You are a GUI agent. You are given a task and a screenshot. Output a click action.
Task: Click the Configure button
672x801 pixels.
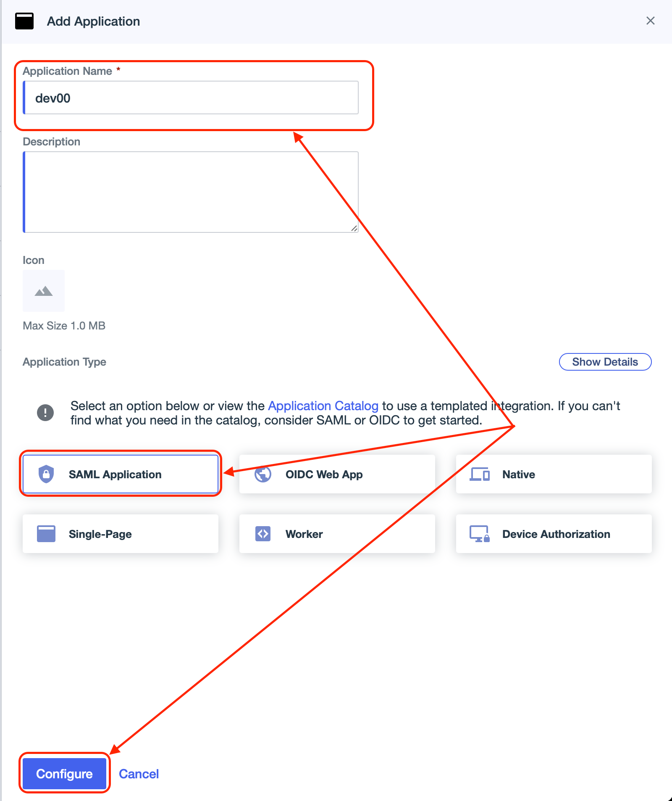(x=65, y=774)
